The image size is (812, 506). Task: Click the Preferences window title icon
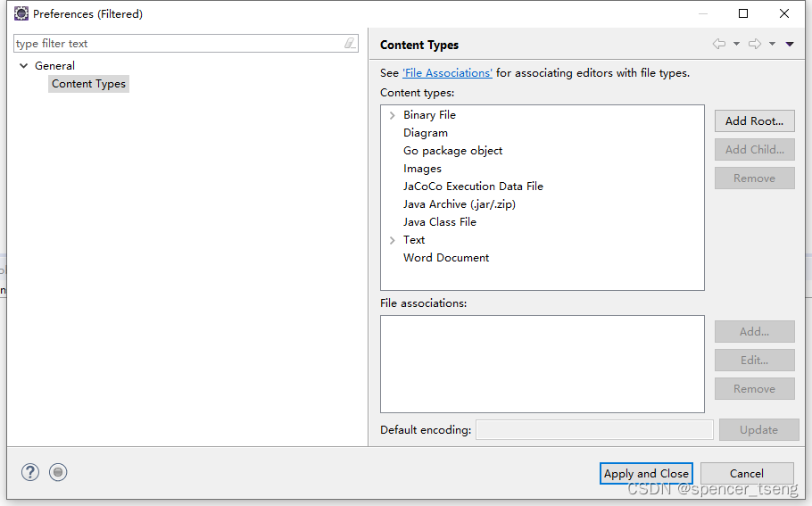tap(21, 13)
